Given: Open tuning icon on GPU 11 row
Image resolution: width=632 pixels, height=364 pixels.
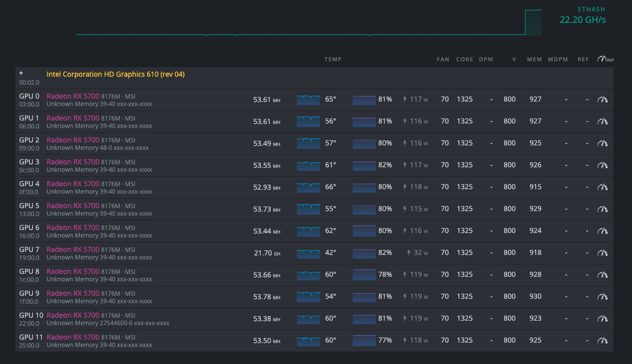Looking at the screenshot, I should coord(603,341).
